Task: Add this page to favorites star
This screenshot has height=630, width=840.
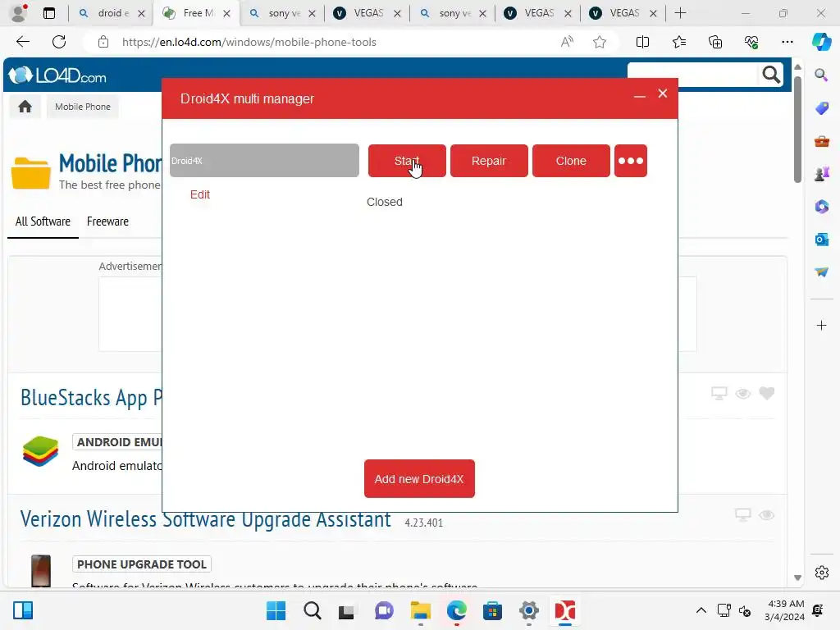Action: (x=600, y=42)
